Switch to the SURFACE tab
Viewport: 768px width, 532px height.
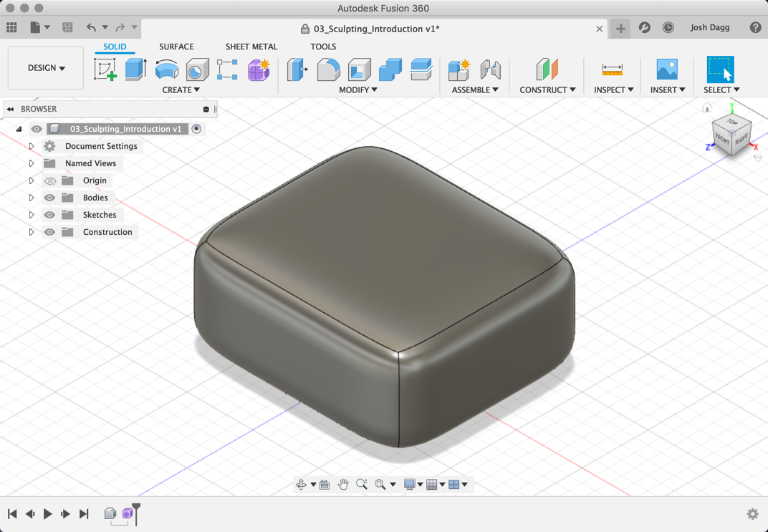pyautogui.click(x=176, y=47)
